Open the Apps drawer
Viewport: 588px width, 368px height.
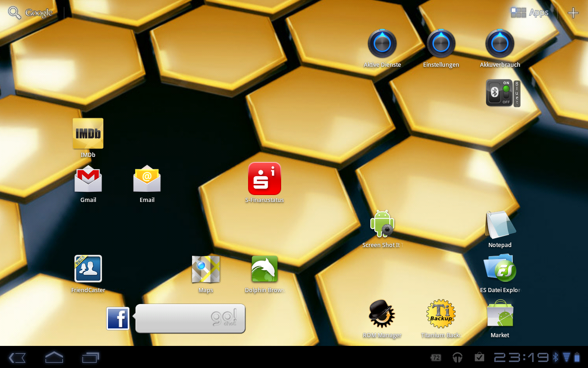(530, 13)
